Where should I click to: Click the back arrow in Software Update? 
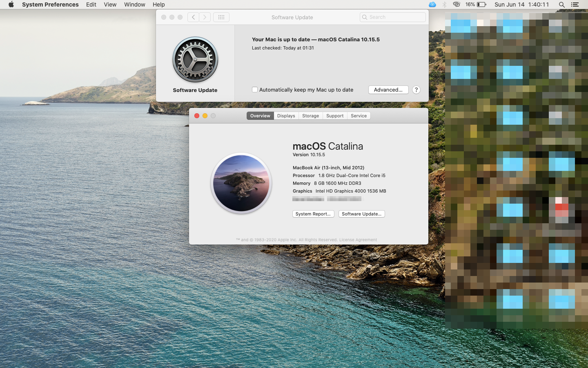pos(193,17)
